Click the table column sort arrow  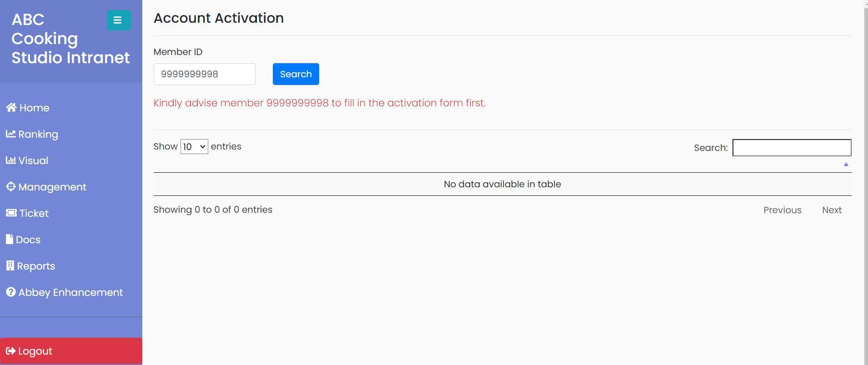point(846,165)
